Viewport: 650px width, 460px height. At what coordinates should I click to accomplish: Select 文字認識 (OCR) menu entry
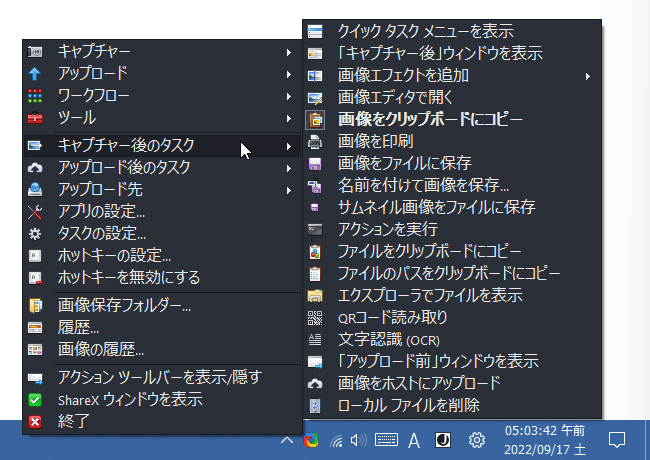(x=452, y=340)
